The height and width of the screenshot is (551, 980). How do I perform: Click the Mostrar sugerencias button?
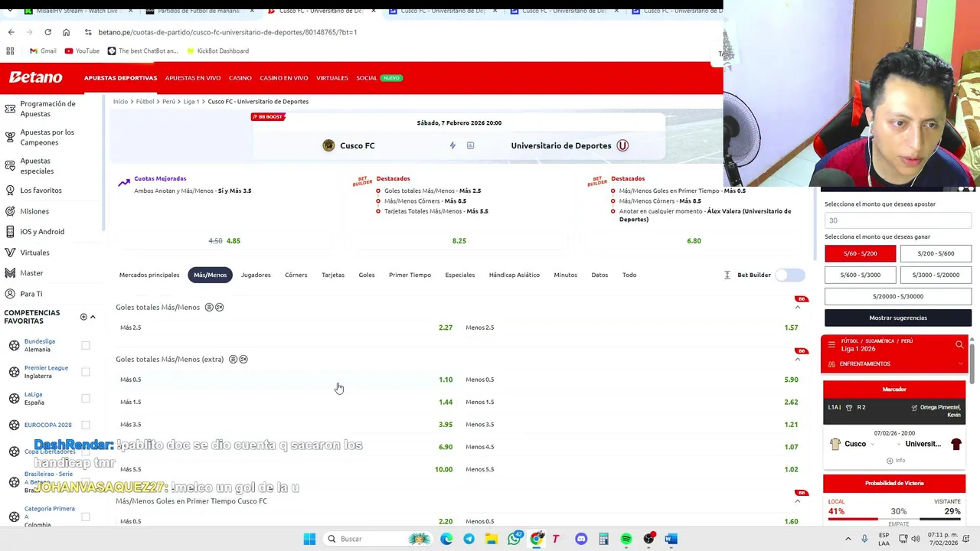898,318
